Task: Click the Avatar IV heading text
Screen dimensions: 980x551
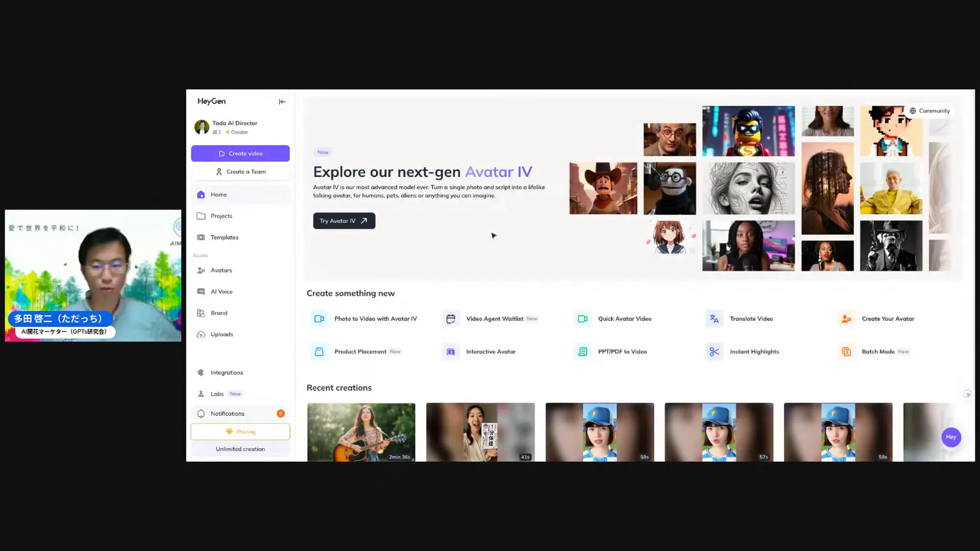Action: pyautogui.click(x=498, y=172)
